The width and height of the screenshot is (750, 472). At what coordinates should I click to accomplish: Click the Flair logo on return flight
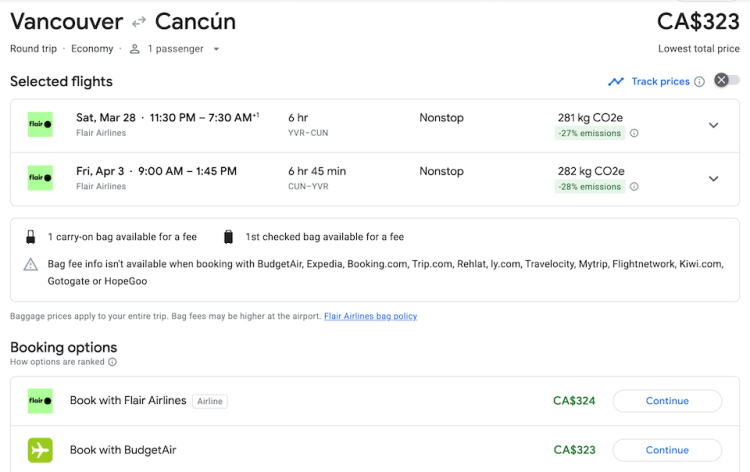point(40,178)
